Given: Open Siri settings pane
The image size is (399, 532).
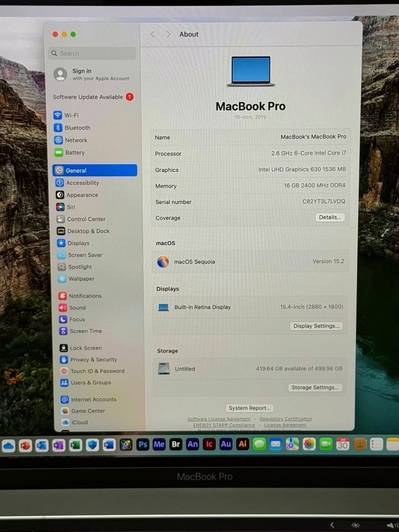Looking at the screenshot, I should pyautogui.click(x=66, y=207).
